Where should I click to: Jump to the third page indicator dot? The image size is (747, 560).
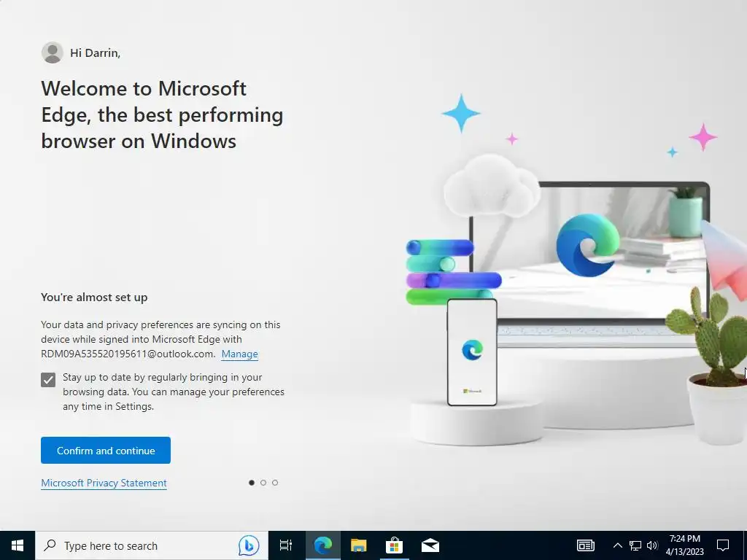click(275, 483)
